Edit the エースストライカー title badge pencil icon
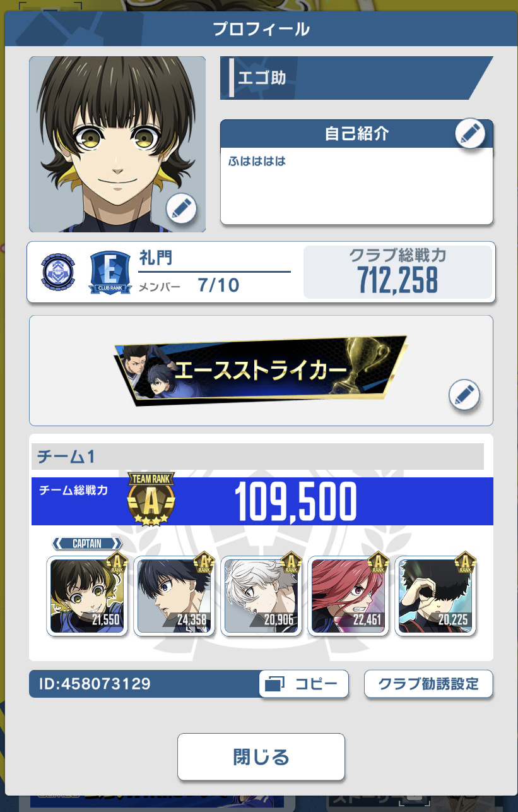 (464, 395)
